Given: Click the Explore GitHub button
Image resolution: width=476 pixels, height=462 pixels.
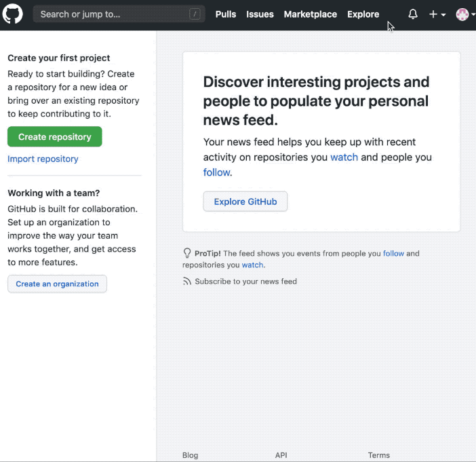Looking at the screenshot, I should (245, 201).
